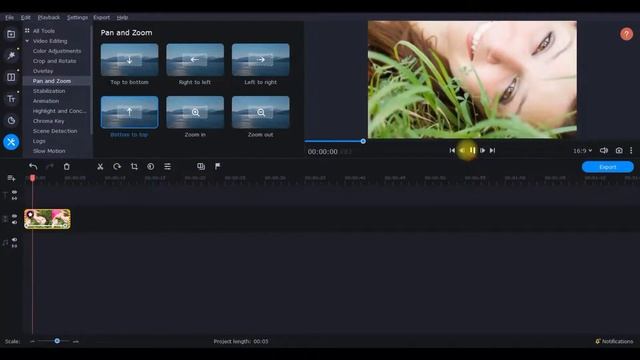Screen dimensions: 640x360
Task: Open the Titles sidebar tab
Action: pos(11,99)
